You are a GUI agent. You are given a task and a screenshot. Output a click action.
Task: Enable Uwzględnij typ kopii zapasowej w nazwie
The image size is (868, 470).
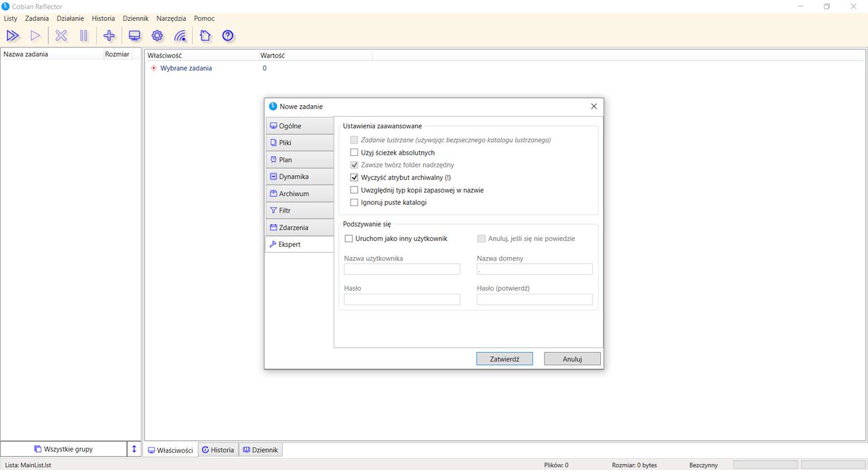click(354, 190)
